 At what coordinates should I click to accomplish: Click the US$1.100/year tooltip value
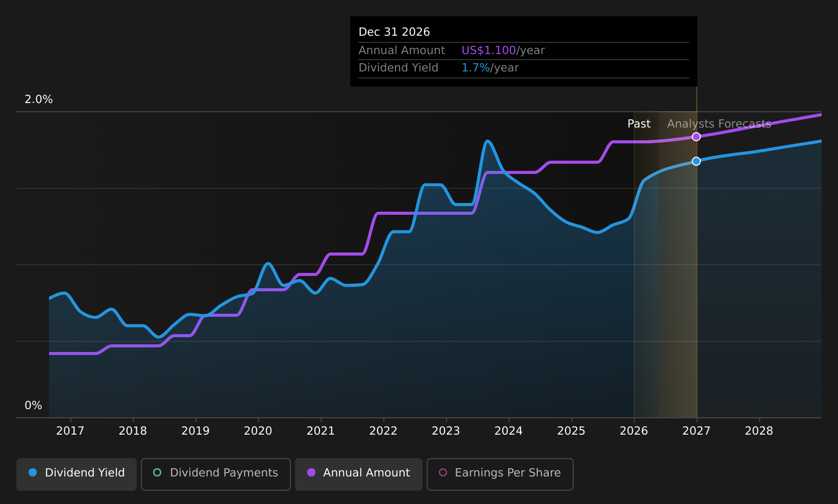pos(503,51)
